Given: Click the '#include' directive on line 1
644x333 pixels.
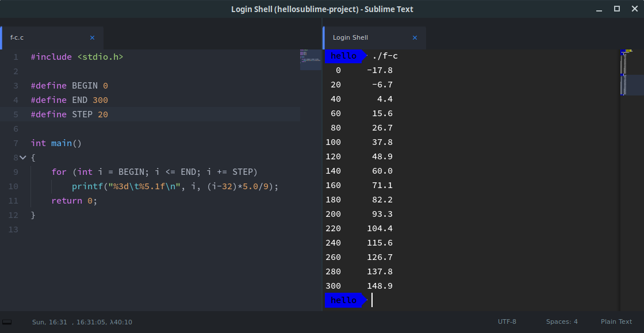Looking at the screenshot, I should [x=51, y=57].
